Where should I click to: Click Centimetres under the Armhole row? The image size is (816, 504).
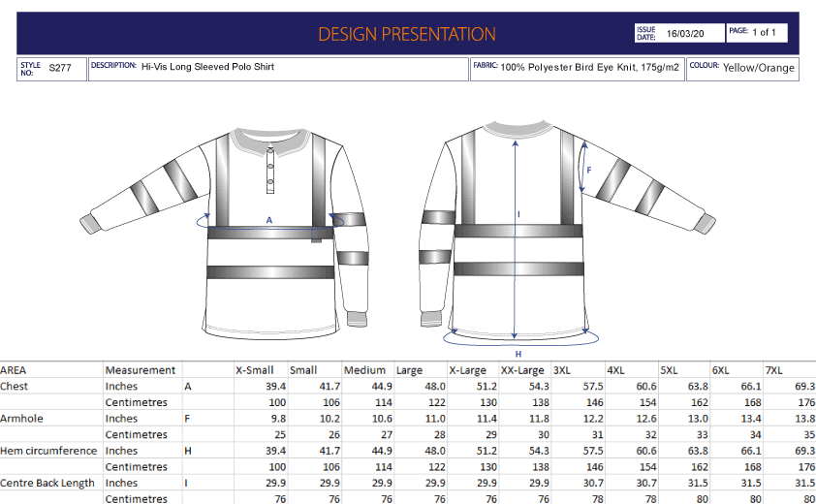coord(137,435)
